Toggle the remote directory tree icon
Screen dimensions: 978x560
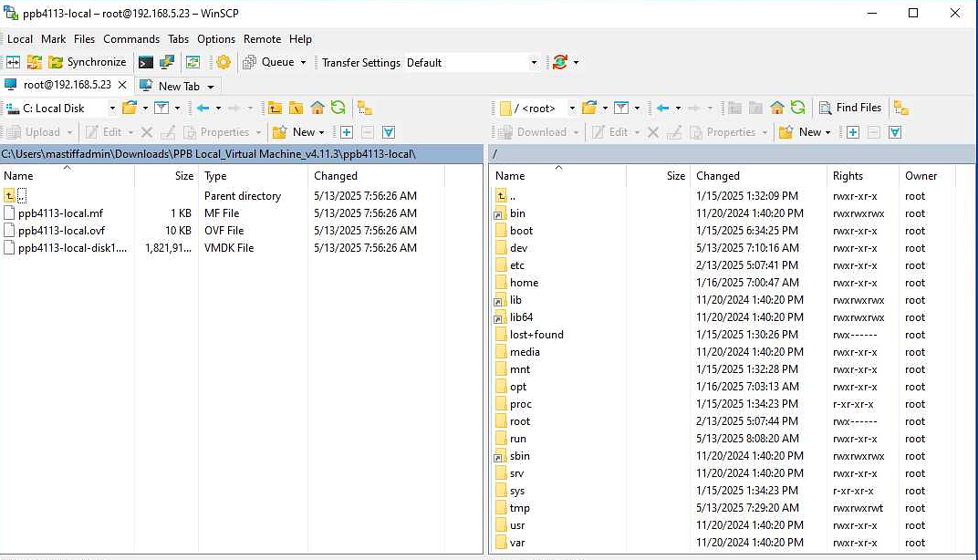(x=901, y=108)
